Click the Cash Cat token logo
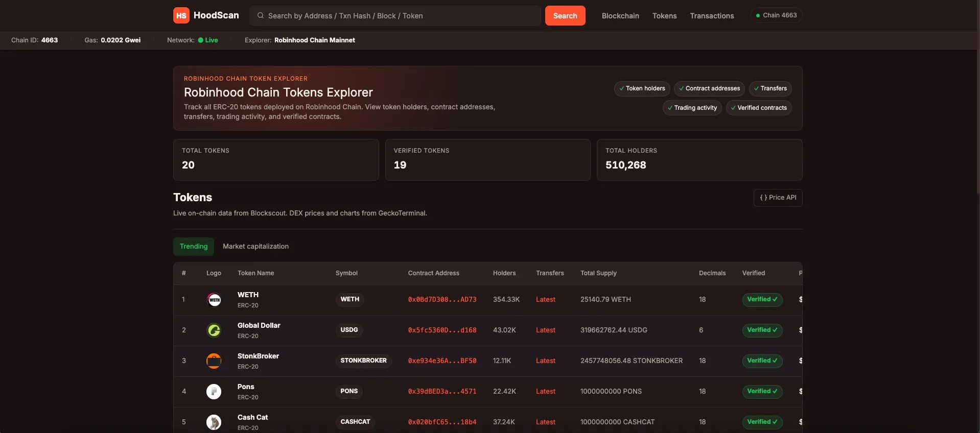 tap(214, 422)
